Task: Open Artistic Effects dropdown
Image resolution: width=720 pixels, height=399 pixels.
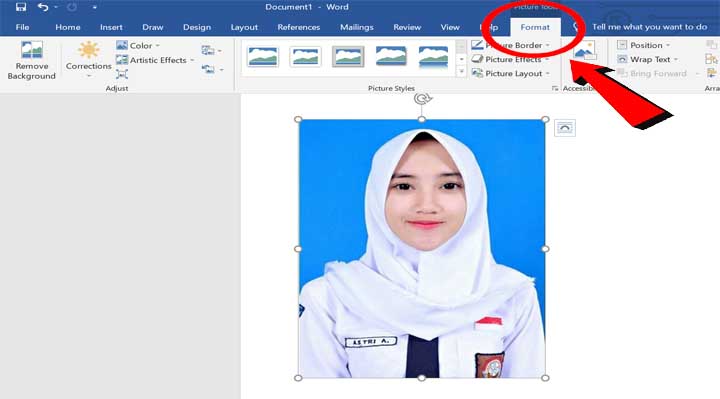Action: click(155, 60)
